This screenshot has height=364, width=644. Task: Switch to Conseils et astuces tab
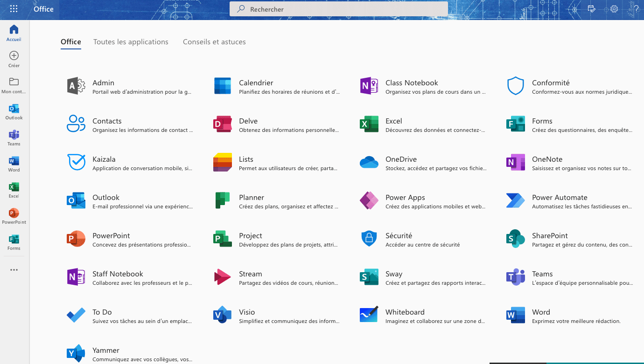214,42
